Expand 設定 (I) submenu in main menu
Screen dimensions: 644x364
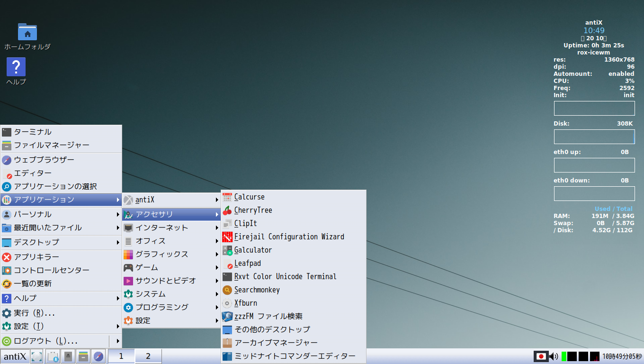(61, 327)
